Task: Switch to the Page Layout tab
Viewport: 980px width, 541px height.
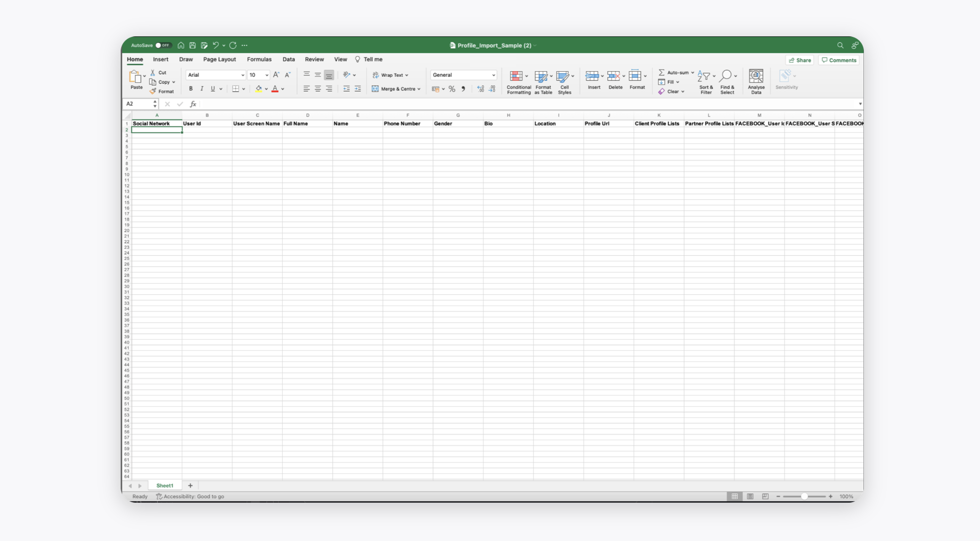Action: [x=219, y=60]
